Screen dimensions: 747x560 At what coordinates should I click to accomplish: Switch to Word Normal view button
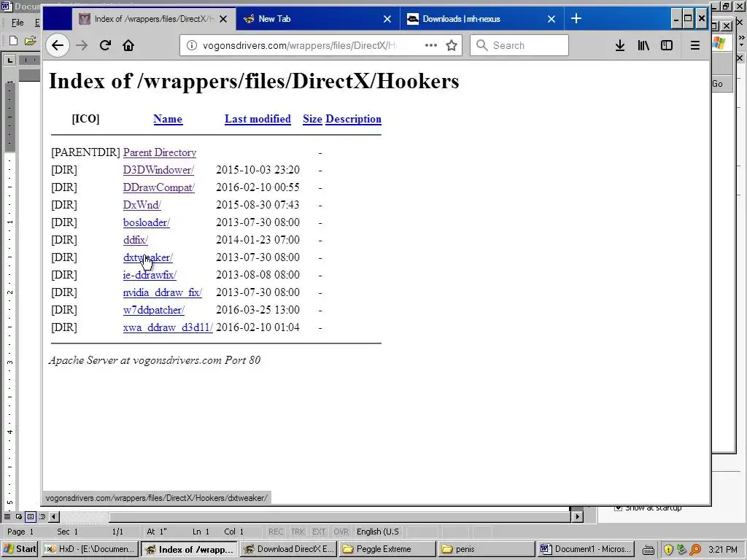coord(7,516)
